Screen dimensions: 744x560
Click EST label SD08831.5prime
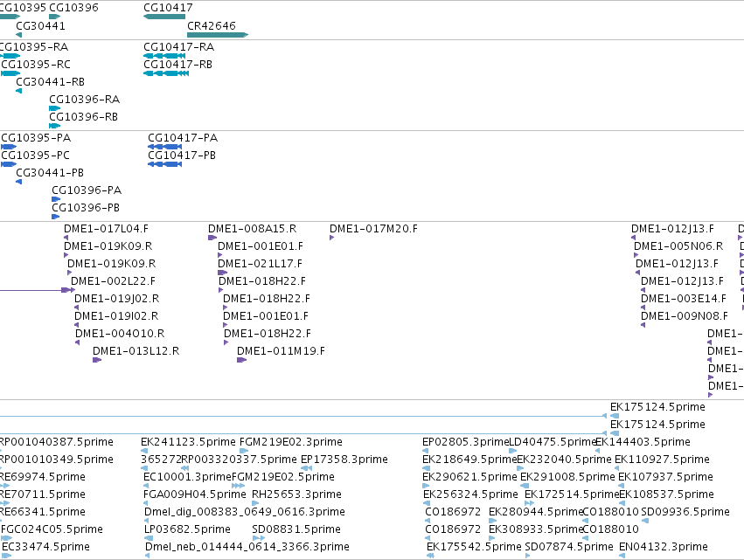[296, 529]
